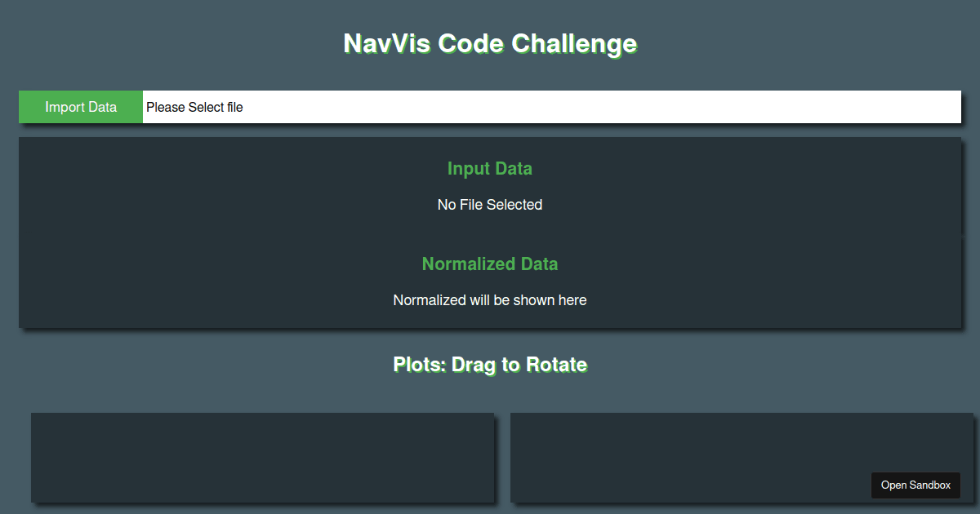The width and height of the screenshot is (980, 514).
Task: Click the No File Selected text
Action: pyautogui.click(x=490, y=205)
